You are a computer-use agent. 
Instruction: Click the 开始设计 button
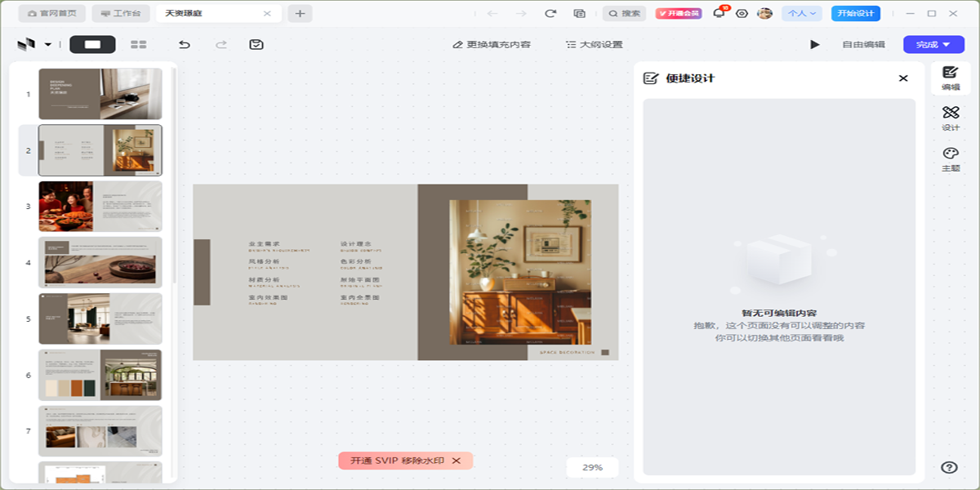[855, 13]
